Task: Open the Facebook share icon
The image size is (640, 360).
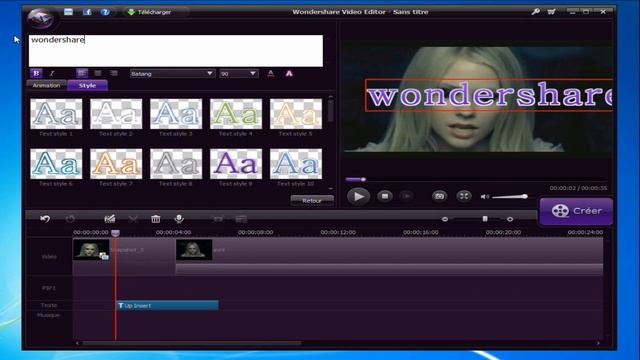Action: pyautogui.click(x=87, y=12)
